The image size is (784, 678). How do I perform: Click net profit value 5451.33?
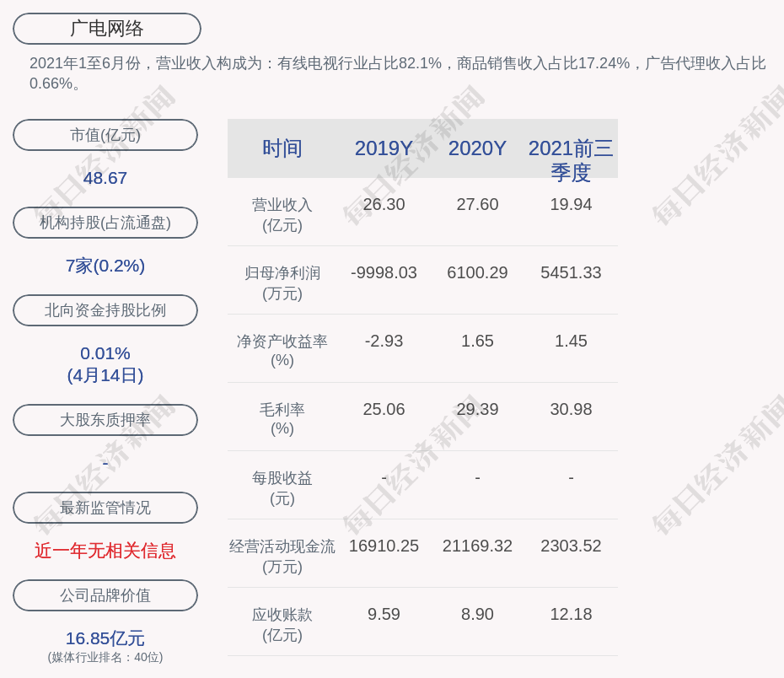coord(571,272)
